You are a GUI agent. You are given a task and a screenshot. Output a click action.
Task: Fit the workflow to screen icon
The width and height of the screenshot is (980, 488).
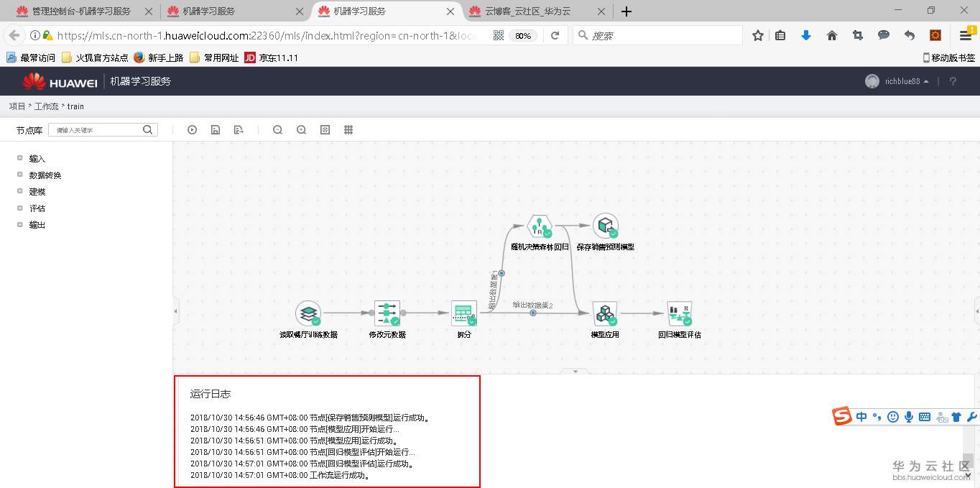click(x=325, y=130)
